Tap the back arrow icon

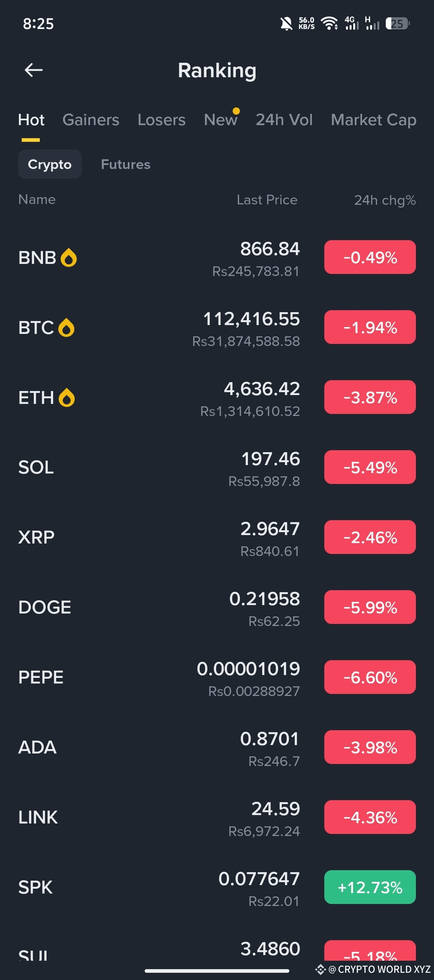click(x=34, y=70)
